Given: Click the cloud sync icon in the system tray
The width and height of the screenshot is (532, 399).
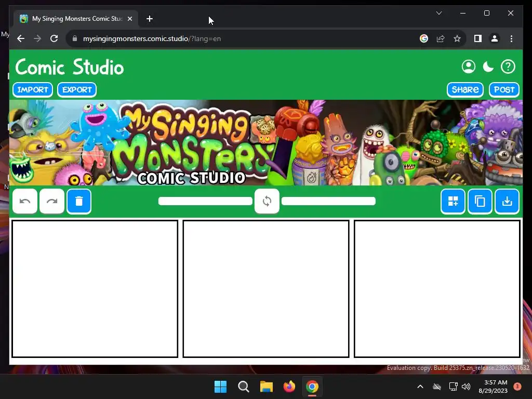Looking at the screenshot, I should tap(437, 387).
